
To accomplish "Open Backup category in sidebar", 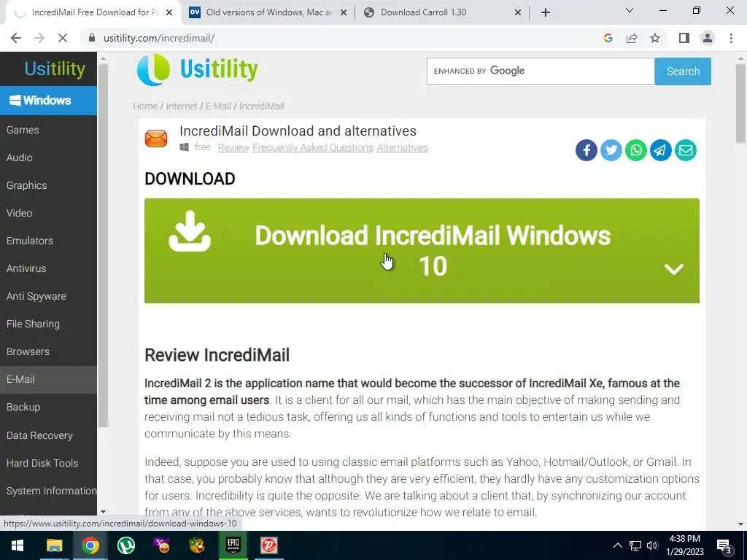I will click(x=48, y=407).
